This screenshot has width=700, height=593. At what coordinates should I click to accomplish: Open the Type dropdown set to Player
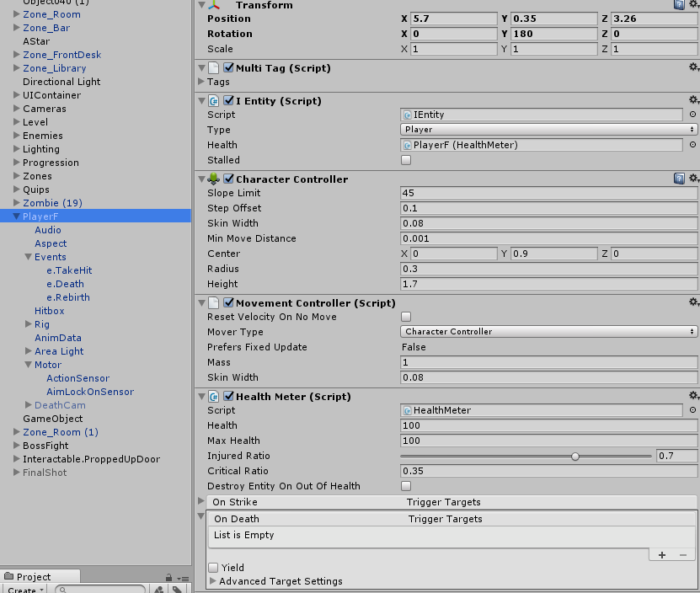(548, 130)
